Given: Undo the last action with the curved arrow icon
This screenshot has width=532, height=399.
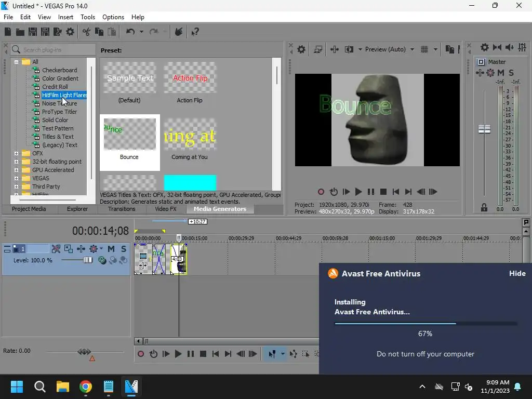Looking at the screenshot, I should pyautogui.click(x=130, y=32).
